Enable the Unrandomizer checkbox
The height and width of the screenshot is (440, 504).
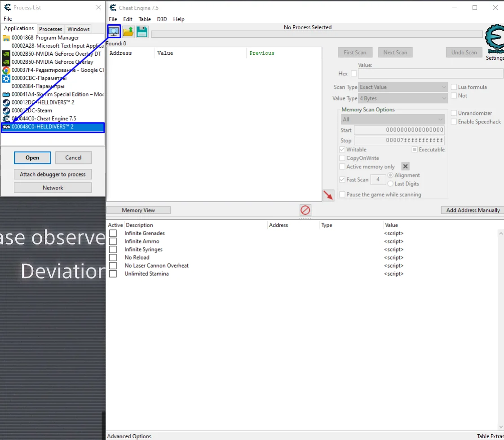coord(454,113)
